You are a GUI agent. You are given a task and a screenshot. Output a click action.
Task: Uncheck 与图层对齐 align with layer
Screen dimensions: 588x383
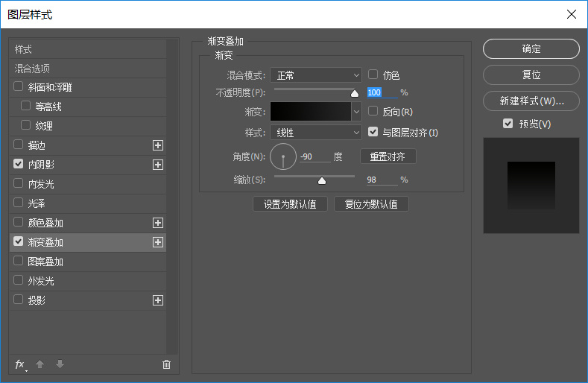(x=373, y=133)
